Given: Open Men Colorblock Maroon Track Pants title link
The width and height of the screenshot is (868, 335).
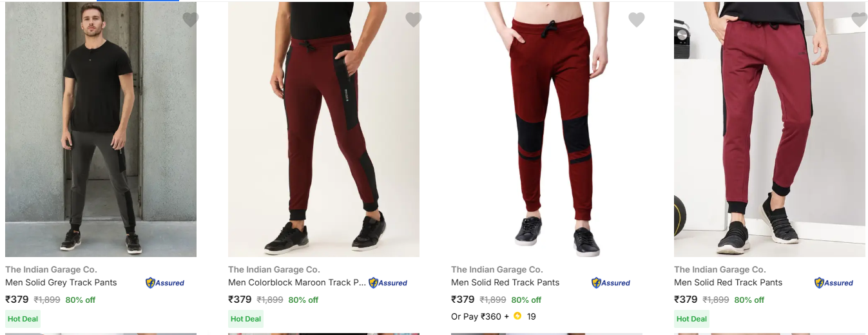Looking at the screenshot, I should (296, 283).
